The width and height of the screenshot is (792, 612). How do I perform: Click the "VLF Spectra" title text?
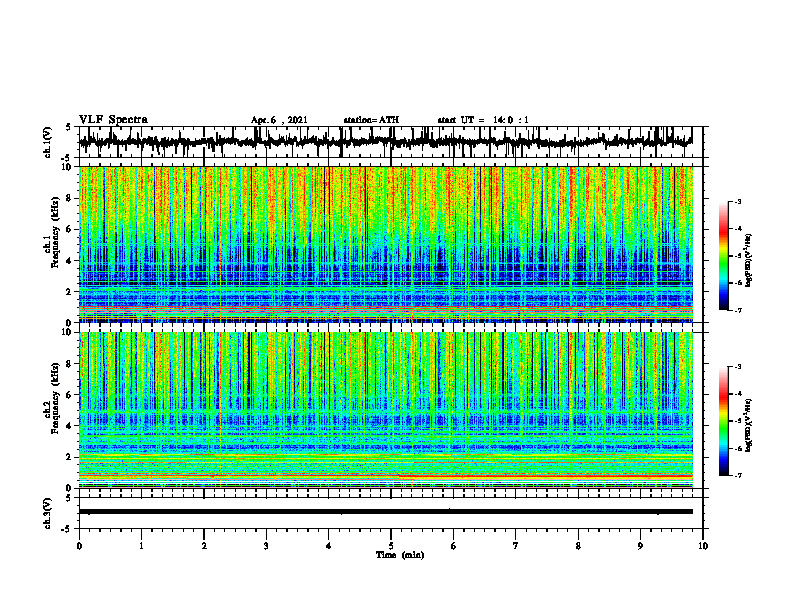coord(113,120)
